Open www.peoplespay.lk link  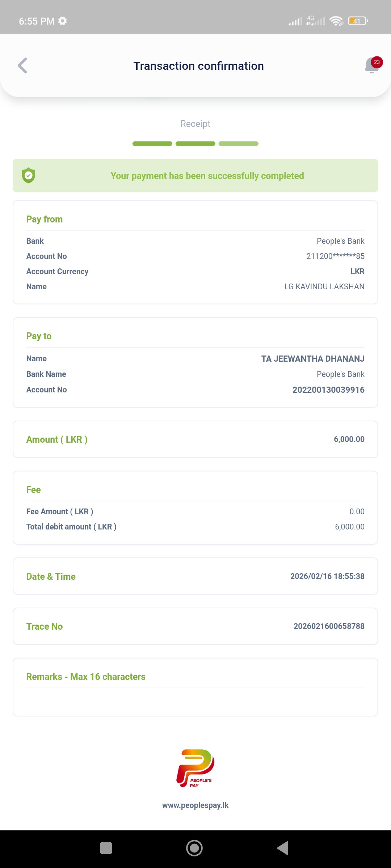[195, 805]
